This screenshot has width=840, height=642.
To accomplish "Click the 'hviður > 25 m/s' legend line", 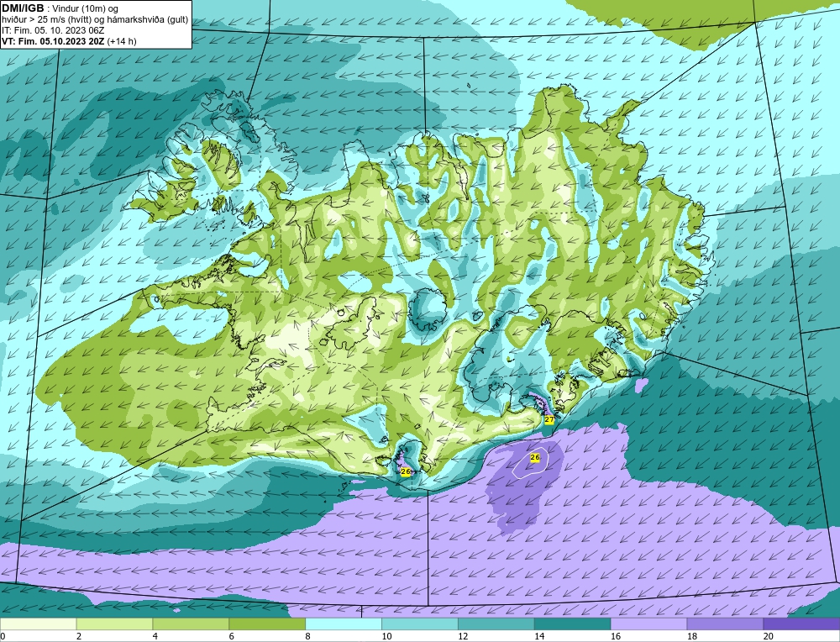I will [95, 20].
